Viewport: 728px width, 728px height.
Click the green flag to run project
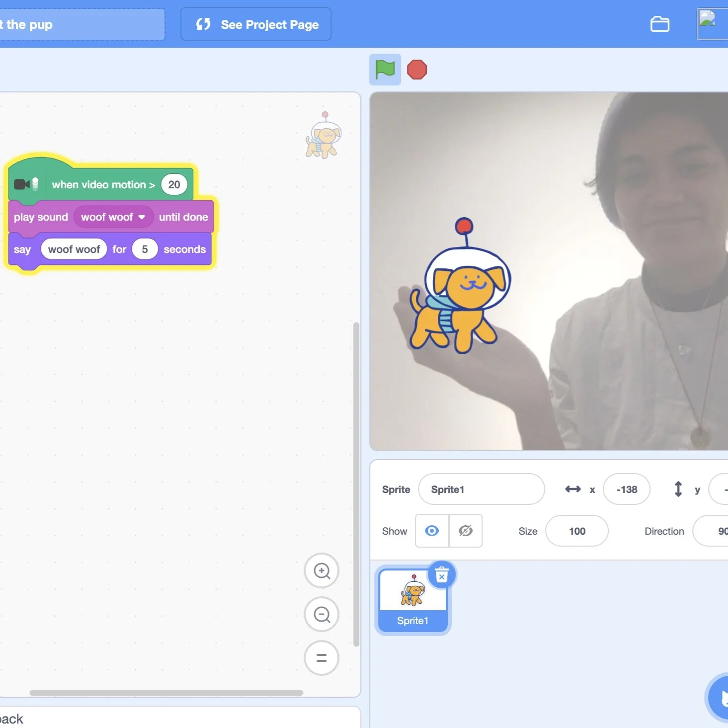(384, 70)
